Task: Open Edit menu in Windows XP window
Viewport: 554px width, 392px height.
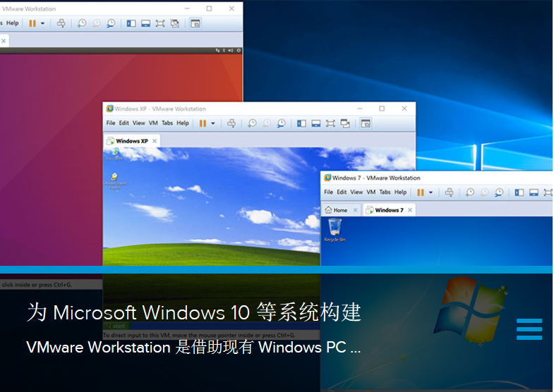Action: pos(124,123)
